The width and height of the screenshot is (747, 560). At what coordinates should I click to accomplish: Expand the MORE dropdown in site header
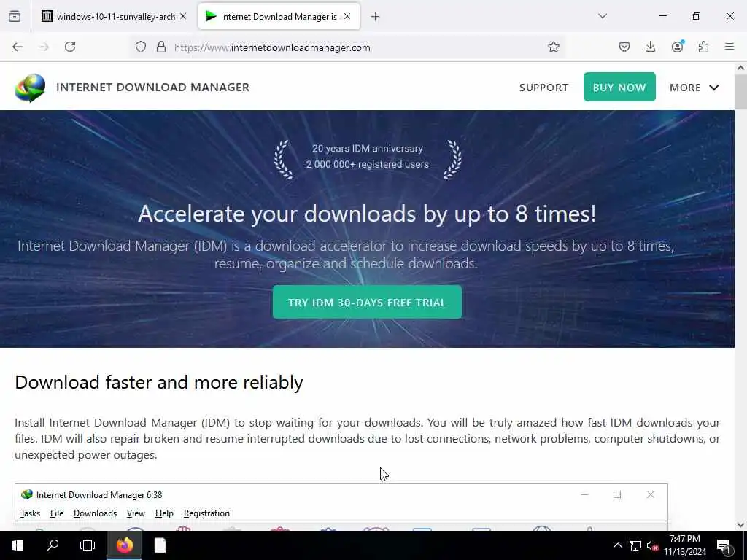[694, 87]
